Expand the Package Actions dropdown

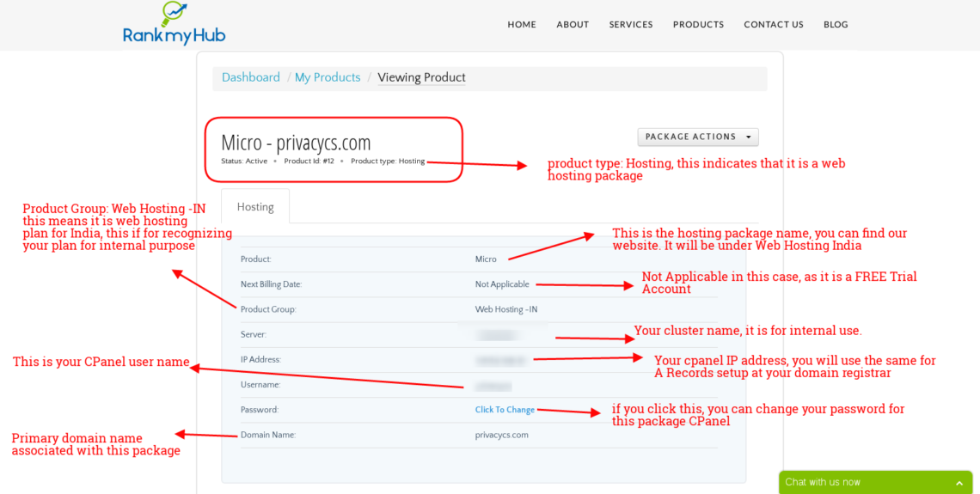697,137
